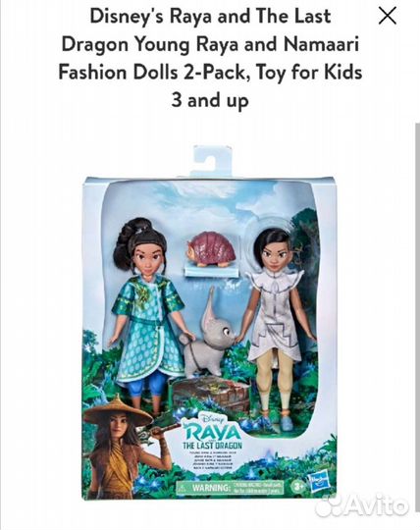This screenshot has width=420, height=530.
Task: Close the product image overlay
Action: tap(388, 16)
